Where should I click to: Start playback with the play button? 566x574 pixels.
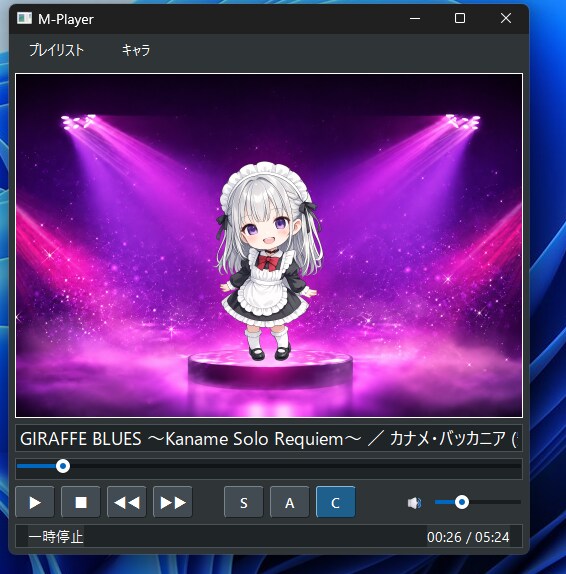[x=35, y=502]
